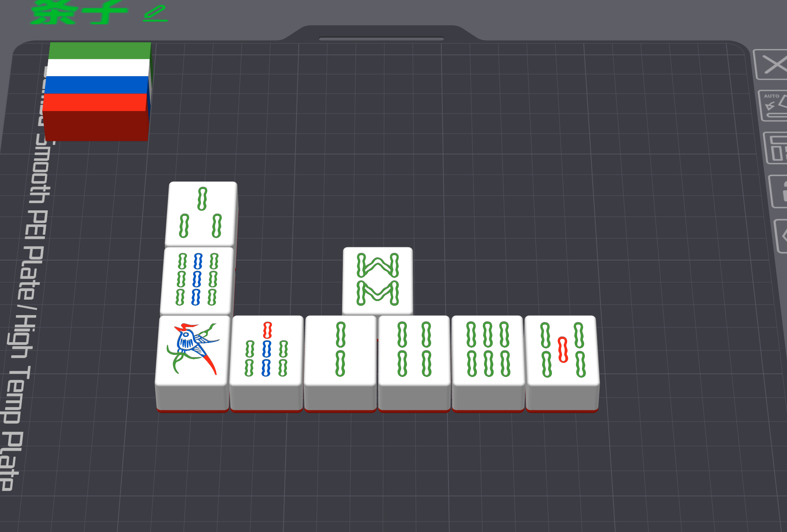Click the green layer of the color block
This screenshot has height=532, width=787.
coord(100,51)
